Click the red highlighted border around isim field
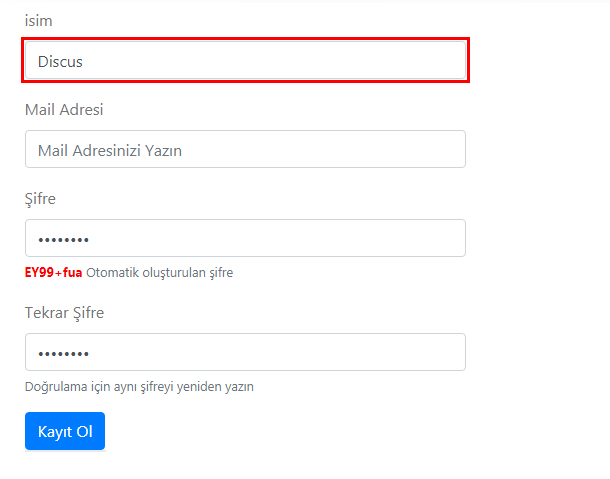This screenshot has height=479, width=610. (x=245, y=39)
